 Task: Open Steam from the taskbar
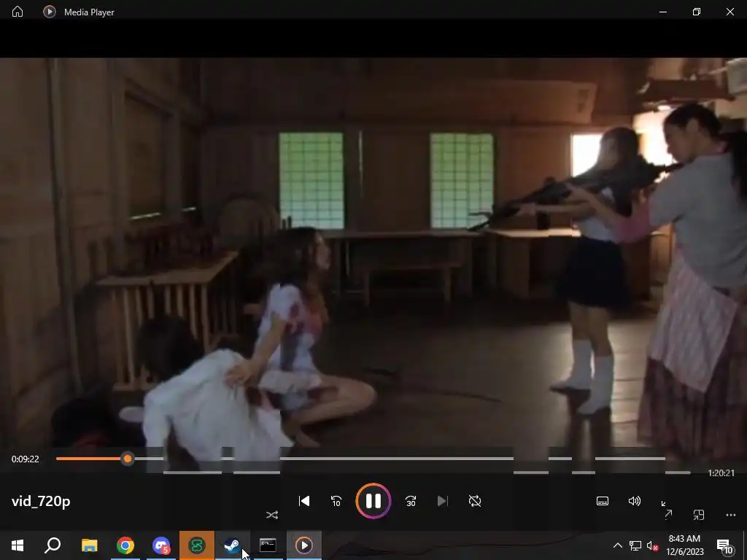[232, 545]
